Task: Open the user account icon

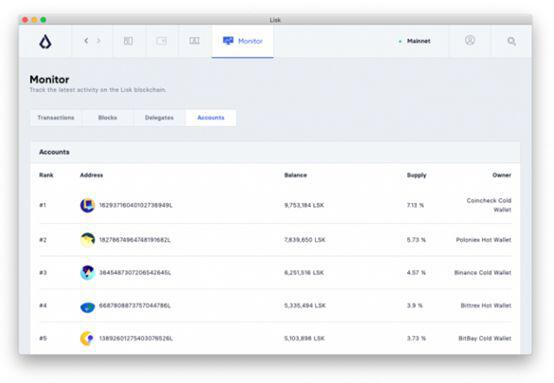Action: [x=470, y=40]
